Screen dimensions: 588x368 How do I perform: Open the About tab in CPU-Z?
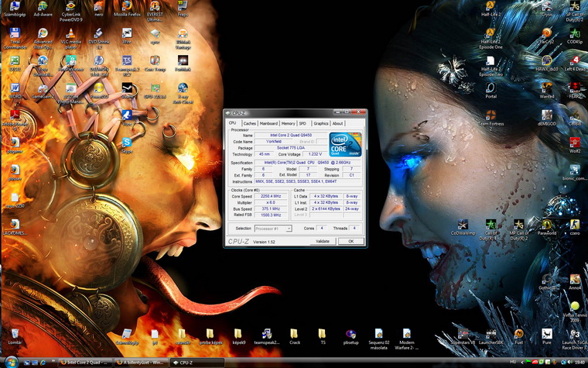337,123
